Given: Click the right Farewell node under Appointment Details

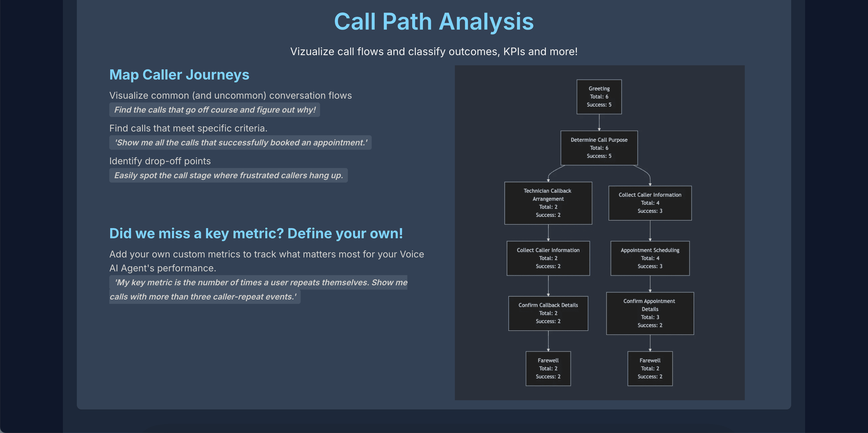Looking at the screenshot, I should pyautogui.click(x=650, y=369).
